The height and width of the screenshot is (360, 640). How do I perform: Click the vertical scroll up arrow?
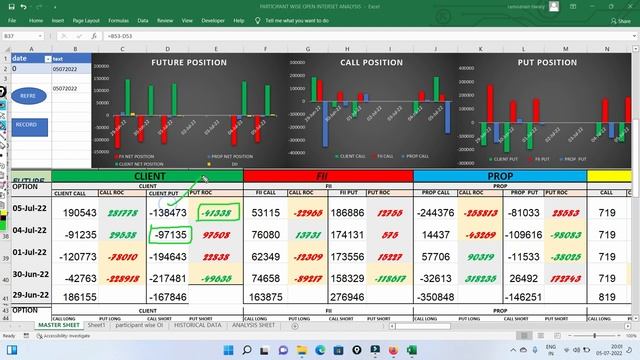pyautogui.click(x=635, y=49)
